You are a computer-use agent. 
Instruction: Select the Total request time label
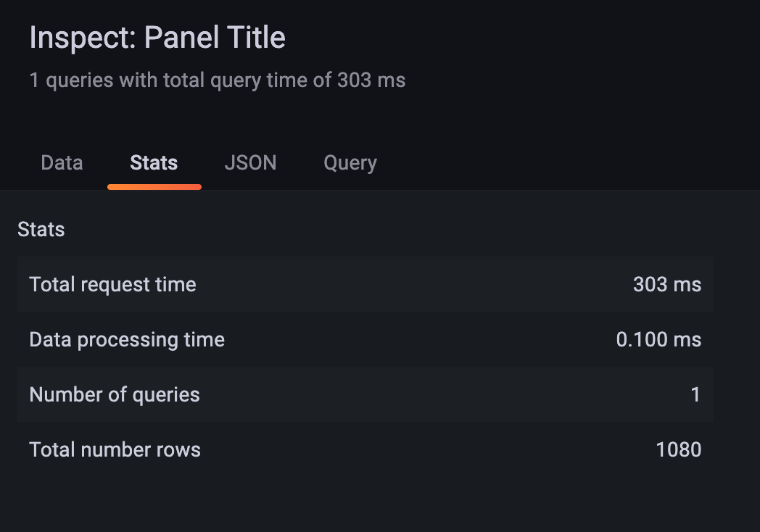pyautogui.click(x=112, y=284)
